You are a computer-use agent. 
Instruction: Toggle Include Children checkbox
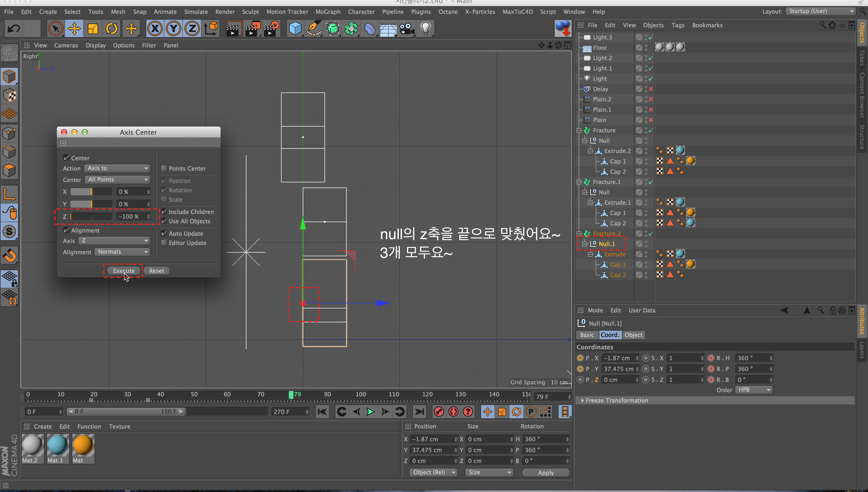point(164,212)
